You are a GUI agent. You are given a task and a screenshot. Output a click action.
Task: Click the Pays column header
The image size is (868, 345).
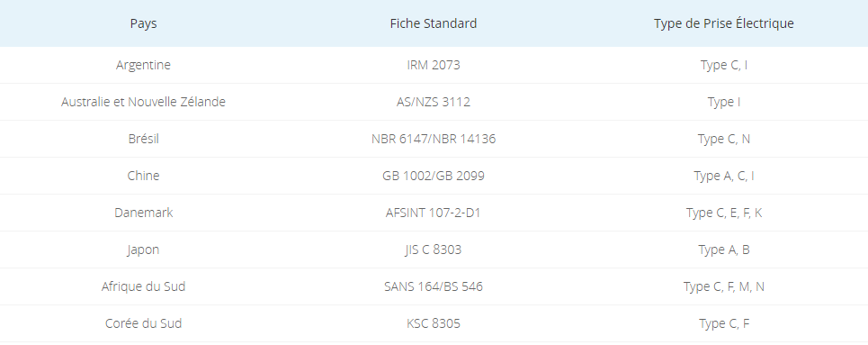(x=143, y=23)
